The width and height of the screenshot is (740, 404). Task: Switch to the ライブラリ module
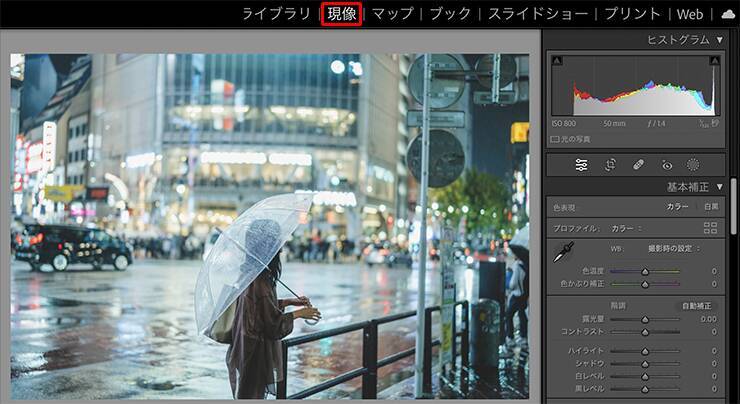tap(276, 14)
